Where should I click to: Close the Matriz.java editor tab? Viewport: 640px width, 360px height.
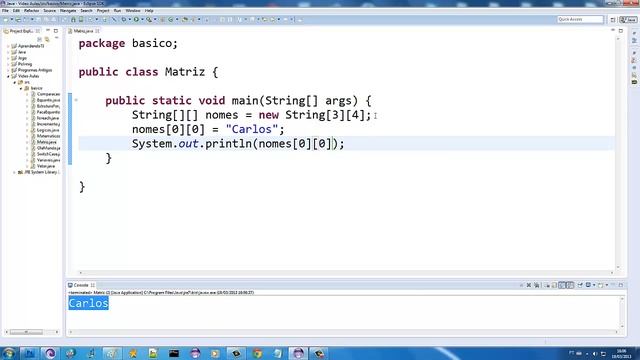coord(97,31)
